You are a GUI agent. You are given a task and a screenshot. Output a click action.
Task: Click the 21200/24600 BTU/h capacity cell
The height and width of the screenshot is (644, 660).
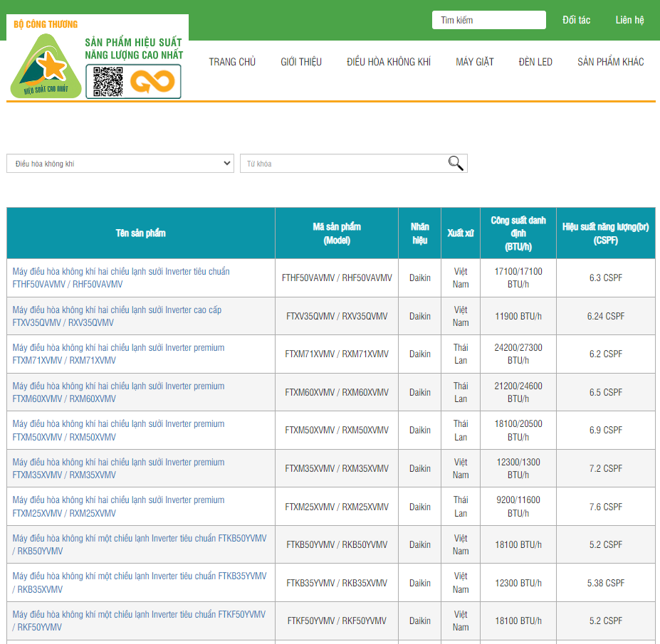pos(518,392)
